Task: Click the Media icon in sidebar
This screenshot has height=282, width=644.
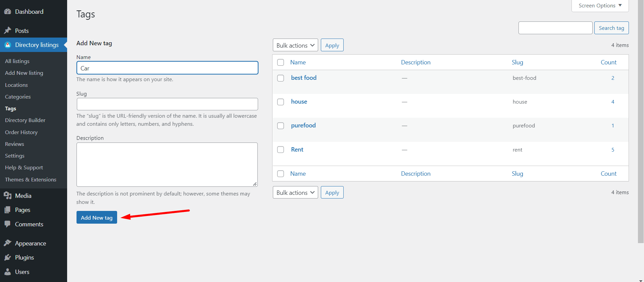Action: [8, 195]
